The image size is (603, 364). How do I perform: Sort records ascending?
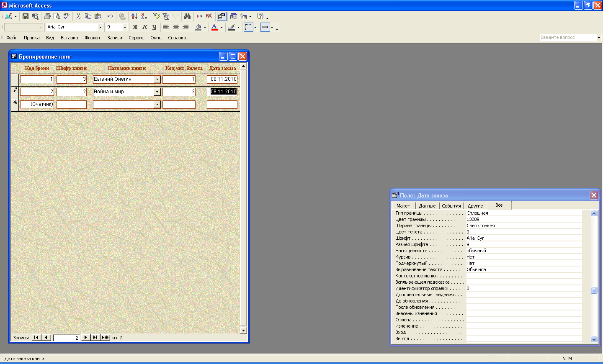coord(134,16)
